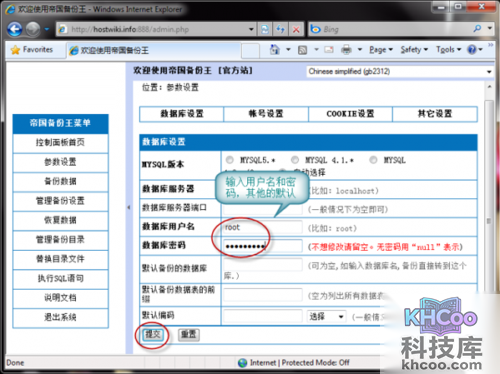Open the Tools menu
This screenshot has width=500, height=374.
click(x=448, y=50)
